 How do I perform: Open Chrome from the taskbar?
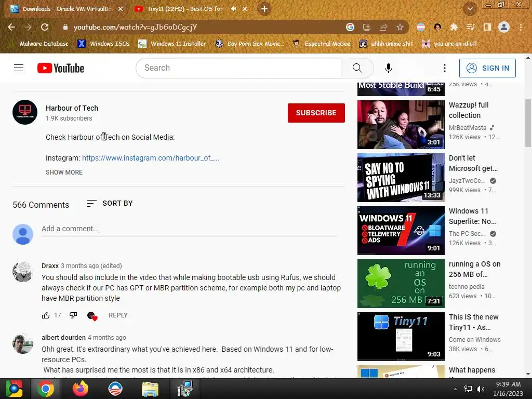tap(46, 389)
